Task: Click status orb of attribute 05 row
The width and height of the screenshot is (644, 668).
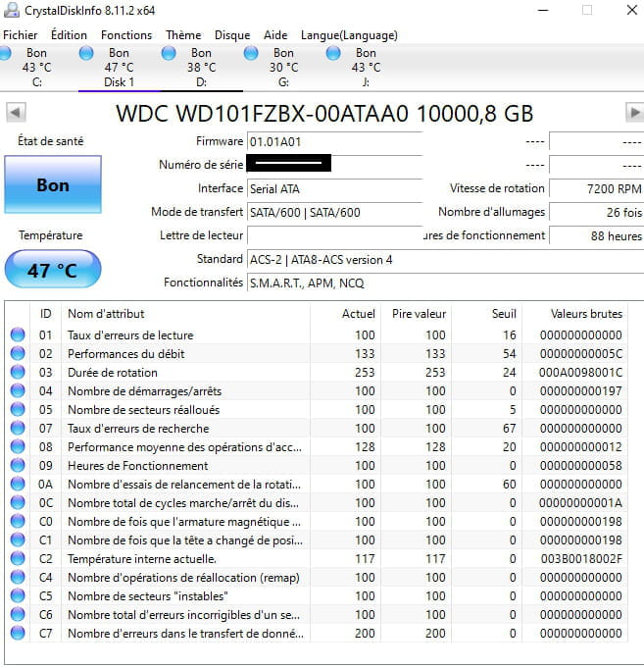Action: [x=18, y=409]
